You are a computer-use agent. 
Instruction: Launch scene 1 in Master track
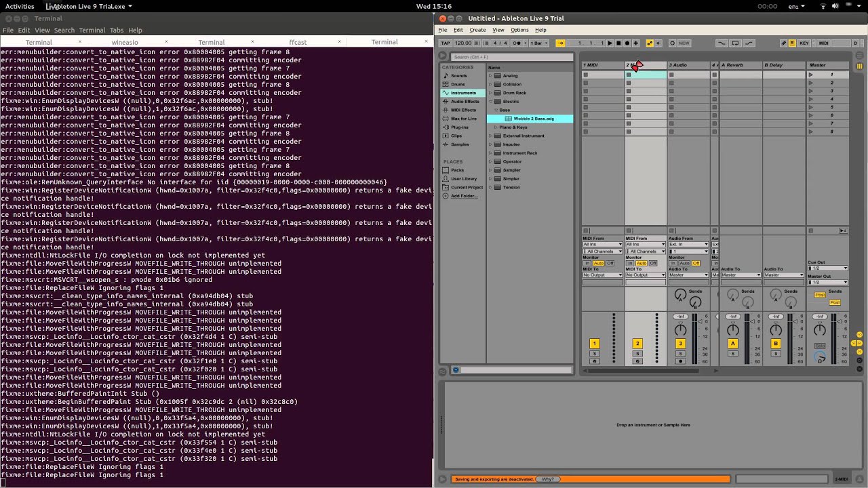[810, 75]
